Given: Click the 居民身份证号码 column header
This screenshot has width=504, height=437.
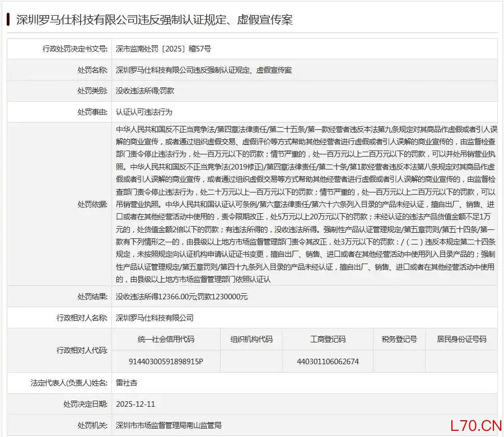Looking at the screenshot, I should click(461, 339).
